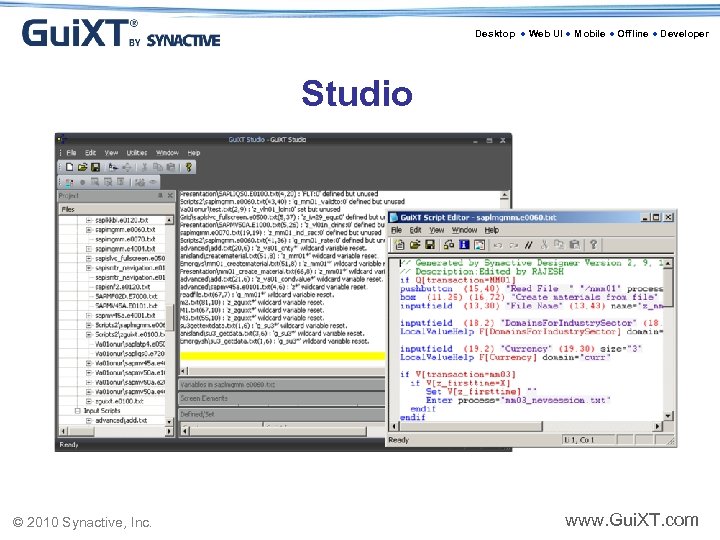Viewport: 720px width, 540px height.
Task: Expand sapislvc_fullscreen tree node
Action: (x=89, y=259)
